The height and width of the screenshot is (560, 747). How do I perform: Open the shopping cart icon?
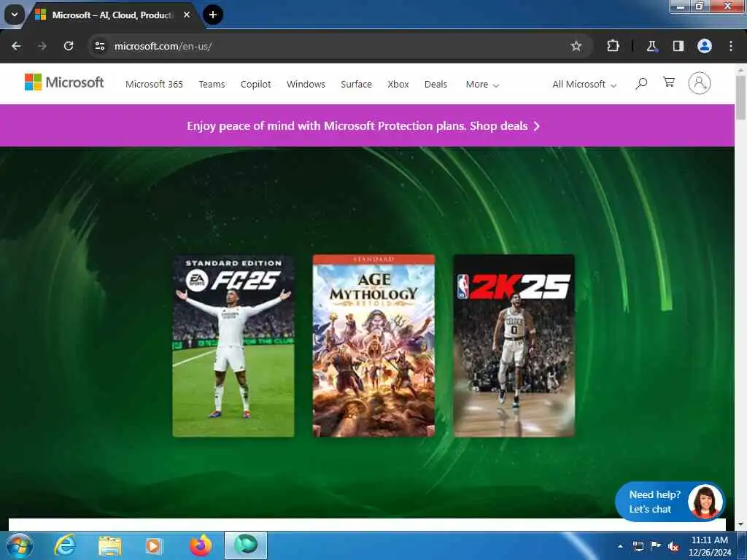669,82
